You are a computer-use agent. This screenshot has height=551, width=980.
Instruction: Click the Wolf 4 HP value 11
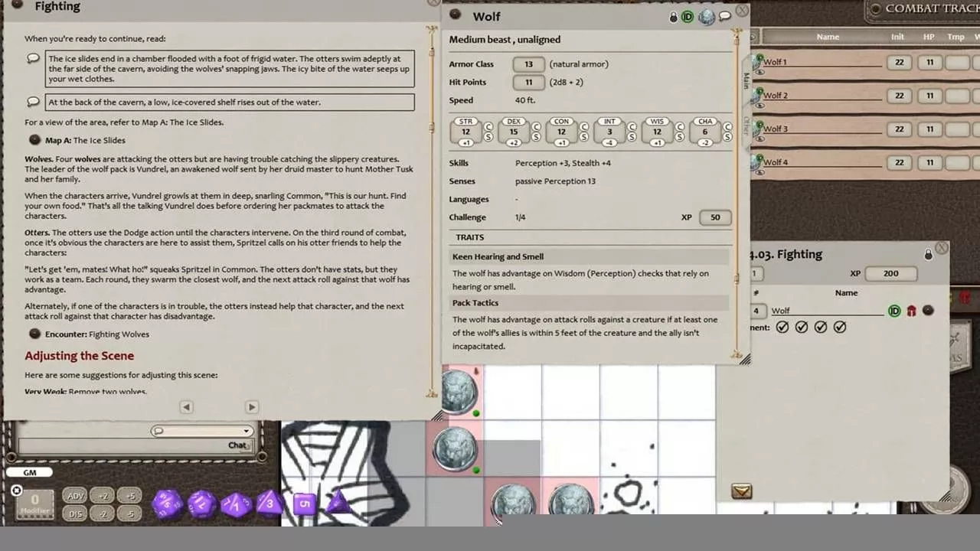click(929, 162)
